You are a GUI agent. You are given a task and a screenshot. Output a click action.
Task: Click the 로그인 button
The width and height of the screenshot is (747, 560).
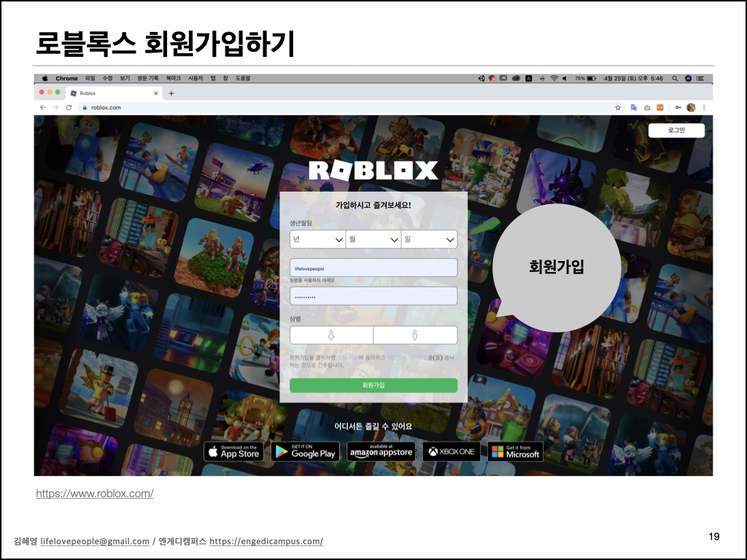[676, 130]
